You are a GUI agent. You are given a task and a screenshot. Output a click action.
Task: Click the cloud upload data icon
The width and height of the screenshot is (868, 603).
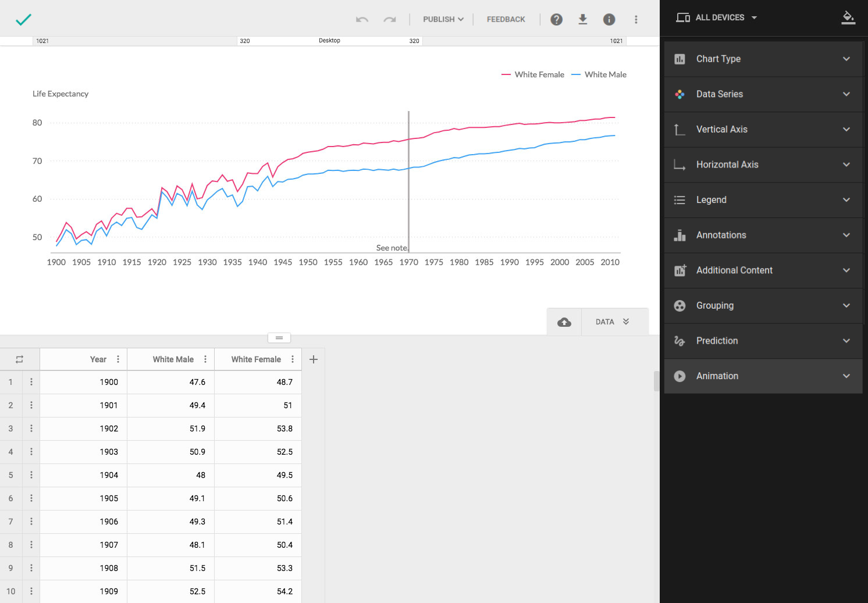564,322
